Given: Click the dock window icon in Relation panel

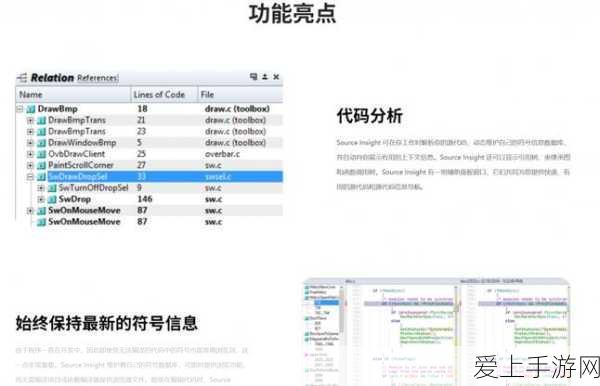Looking at the screenshot, I should point(253,77).
